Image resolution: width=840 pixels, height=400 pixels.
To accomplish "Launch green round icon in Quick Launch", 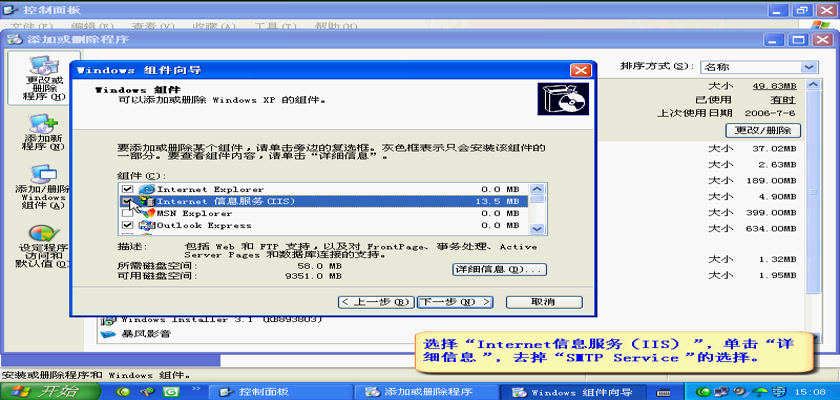I will click(x=124, y=392).
